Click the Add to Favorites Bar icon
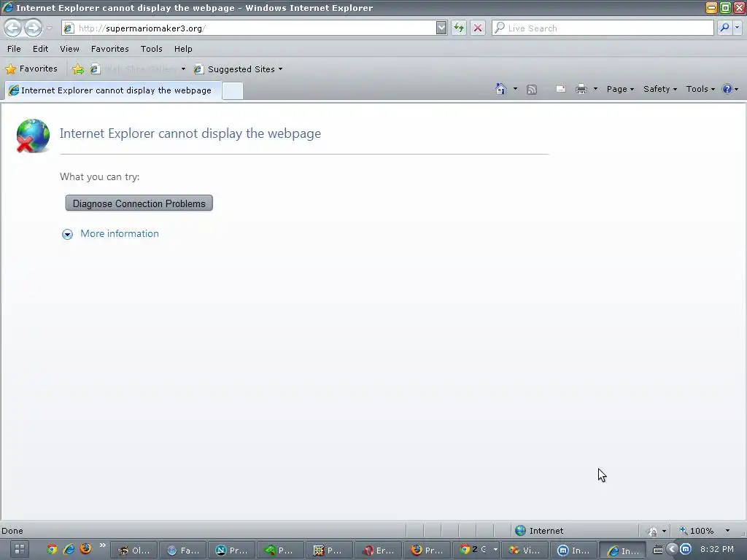Image resolution: width=747 pixels, height=560 pixels. (x=78, y=69)
